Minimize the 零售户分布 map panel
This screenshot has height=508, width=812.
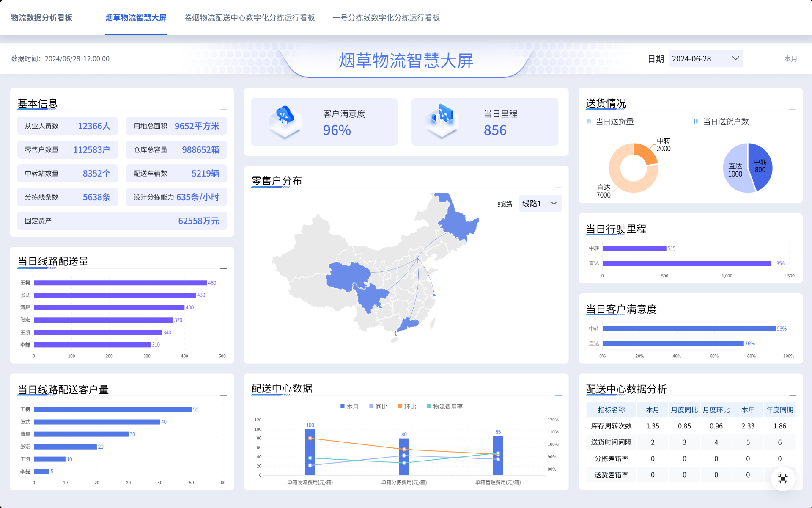[x=558, y=188]
